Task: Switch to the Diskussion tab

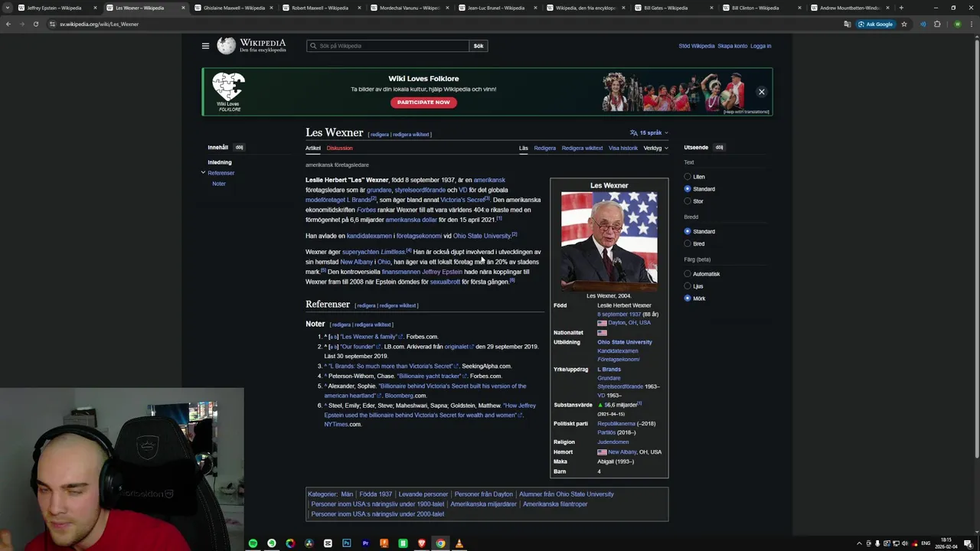Action: click(x=339, y=148)
